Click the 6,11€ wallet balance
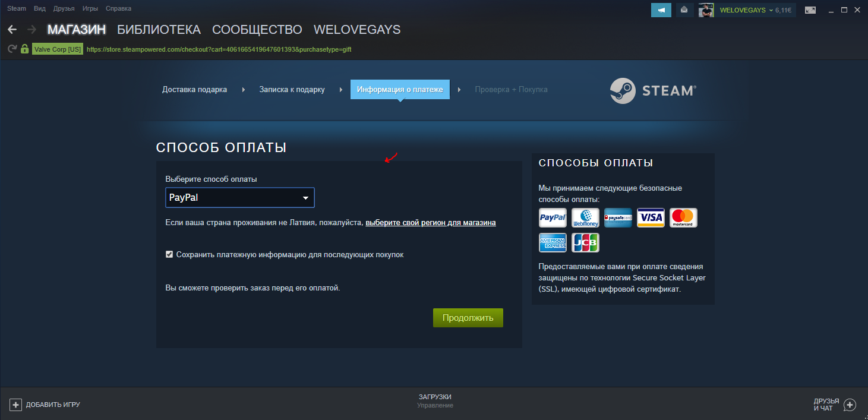The image size is (868, 420). coord(783,10)
